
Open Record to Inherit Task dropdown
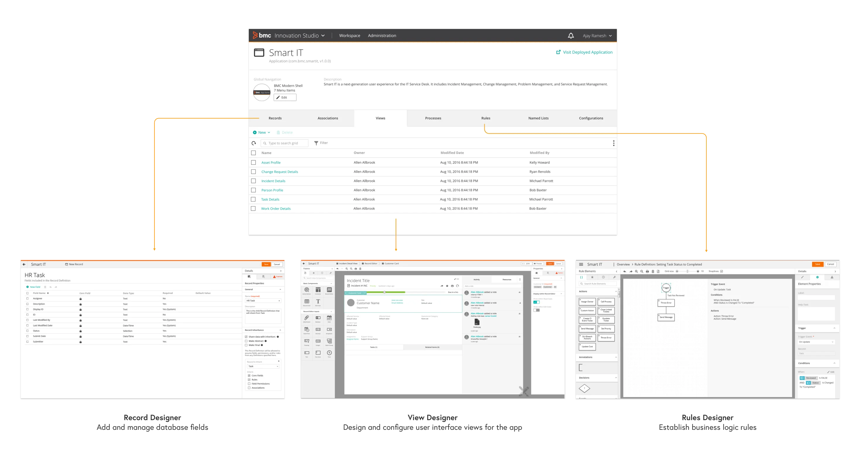tap(263, 367)
